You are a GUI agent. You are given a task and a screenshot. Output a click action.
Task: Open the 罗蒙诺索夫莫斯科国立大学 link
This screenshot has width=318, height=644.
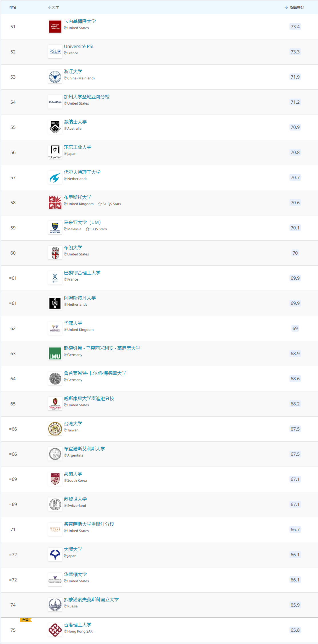point(91,600)
